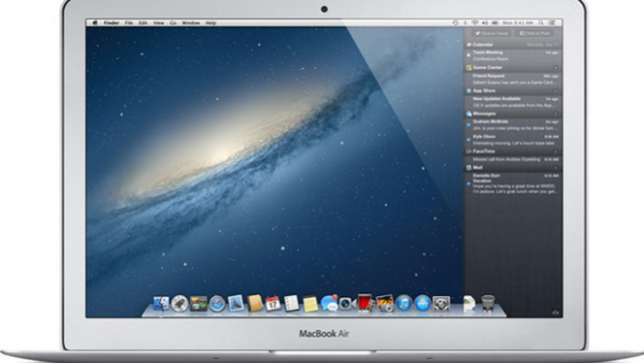Open the volume control in menu bar
The width and height of the screenshot is (644, 363).
485,23
